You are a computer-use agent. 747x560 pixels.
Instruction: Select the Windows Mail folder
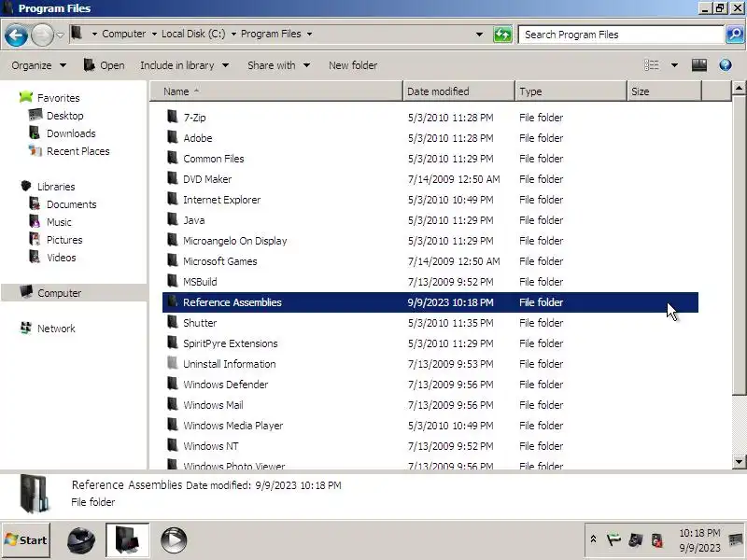[430, 405]
